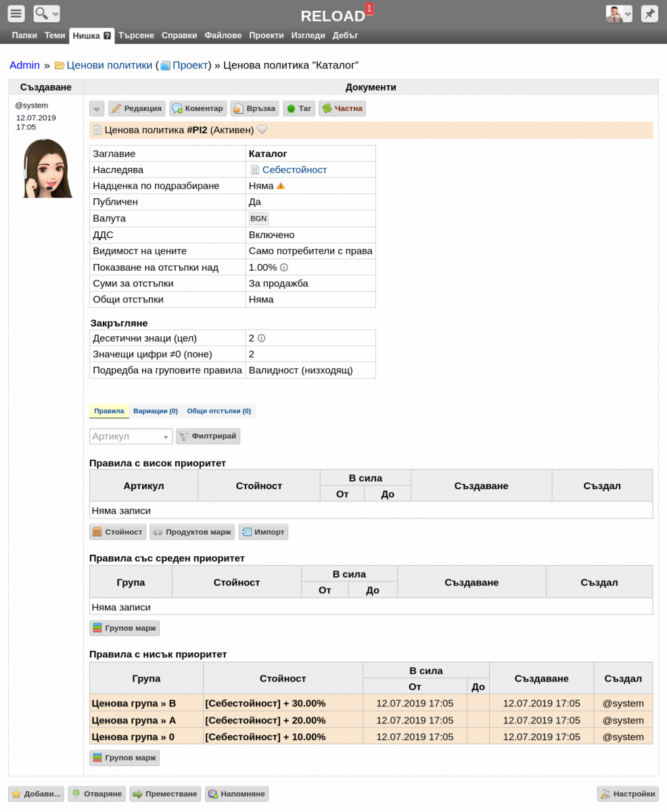Viewport: 667px width, 812px height.
Task: Click the Филтрирай filter button
Action: [208, 436]
